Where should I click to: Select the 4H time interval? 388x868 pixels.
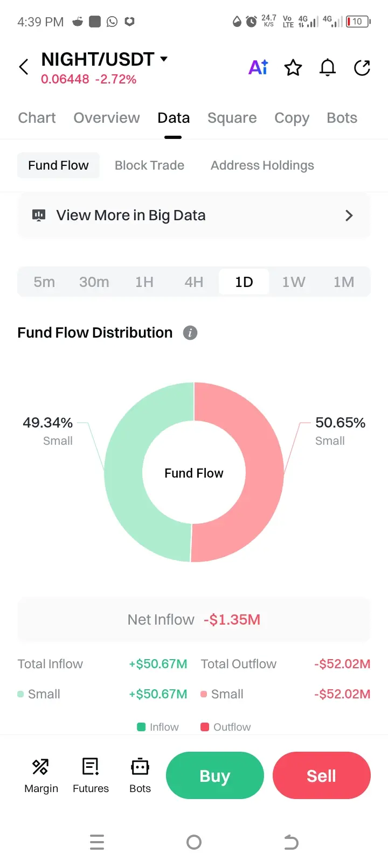(x=194, y=282)
